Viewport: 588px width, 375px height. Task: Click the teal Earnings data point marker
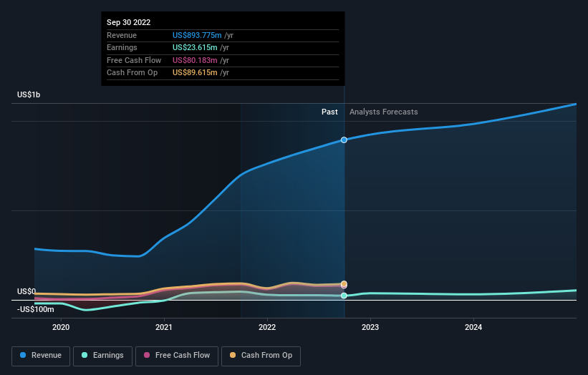344,296
